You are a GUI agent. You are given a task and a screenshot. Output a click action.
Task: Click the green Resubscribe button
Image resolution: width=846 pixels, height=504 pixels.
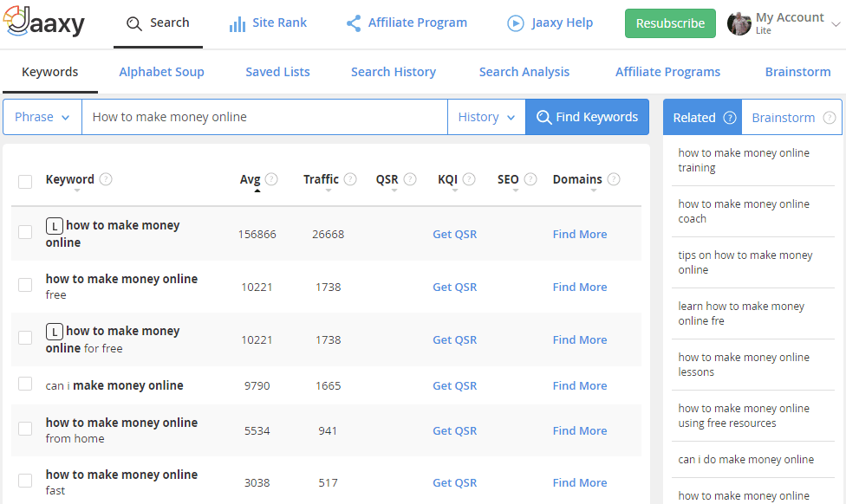tap(670, 23)
